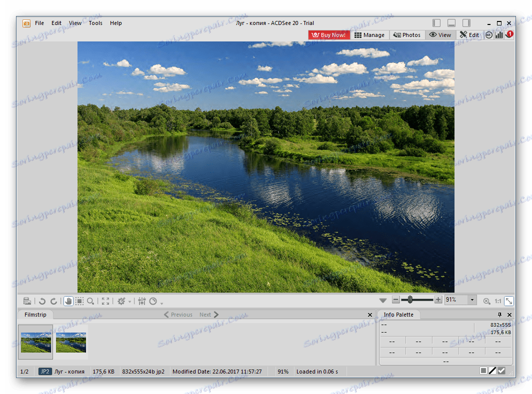Open the 91% zoom level dropdown

[472, 300]
